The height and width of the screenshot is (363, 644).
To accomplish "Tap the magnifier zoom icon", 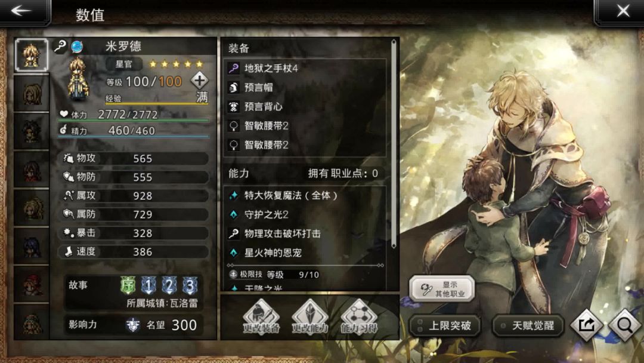I will point(625,325).
